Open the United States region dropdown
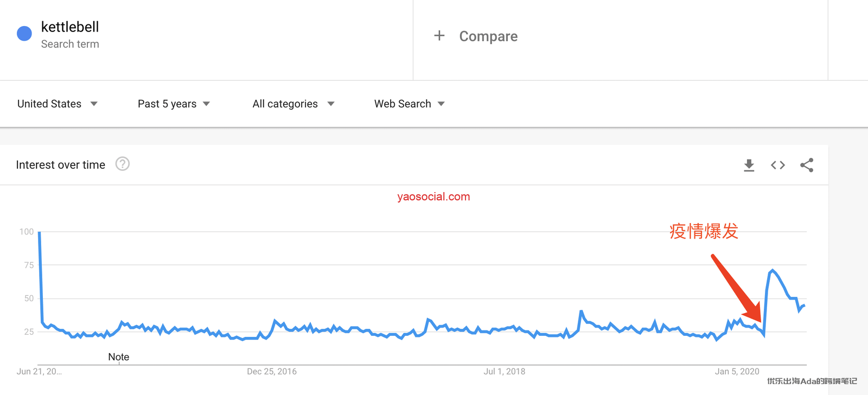868x395 pixels. 58,104
